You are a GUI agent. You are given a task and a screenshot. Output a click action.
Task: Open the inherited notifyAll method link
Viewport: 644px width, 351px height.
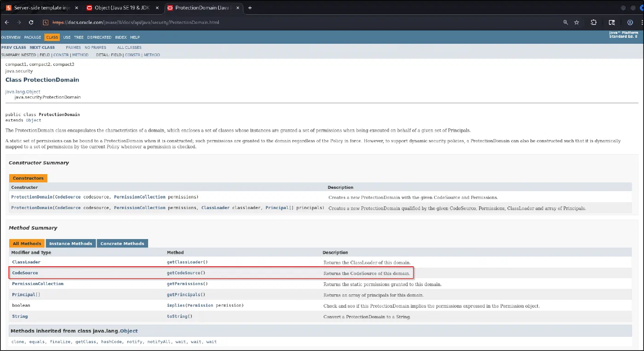pos(160,342)
